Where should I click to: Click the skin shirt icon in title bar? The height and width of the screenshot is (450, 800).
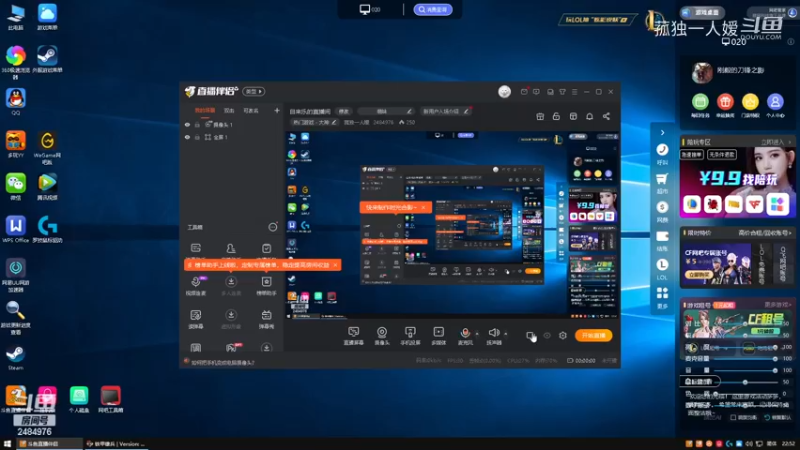(562, 92)
